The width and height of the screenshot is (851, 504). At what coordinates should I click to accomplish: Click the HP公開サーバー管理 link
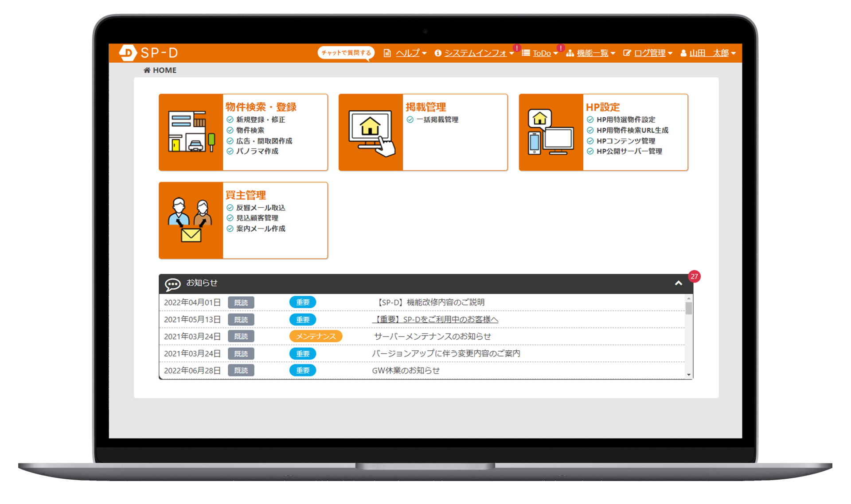629,151
